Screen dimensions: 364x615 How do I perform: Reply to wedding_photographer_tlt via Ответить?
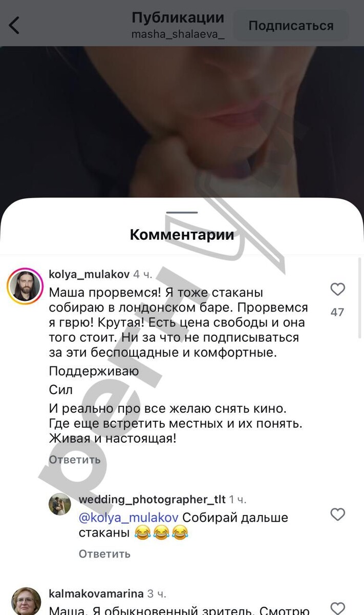click(104, 553)
